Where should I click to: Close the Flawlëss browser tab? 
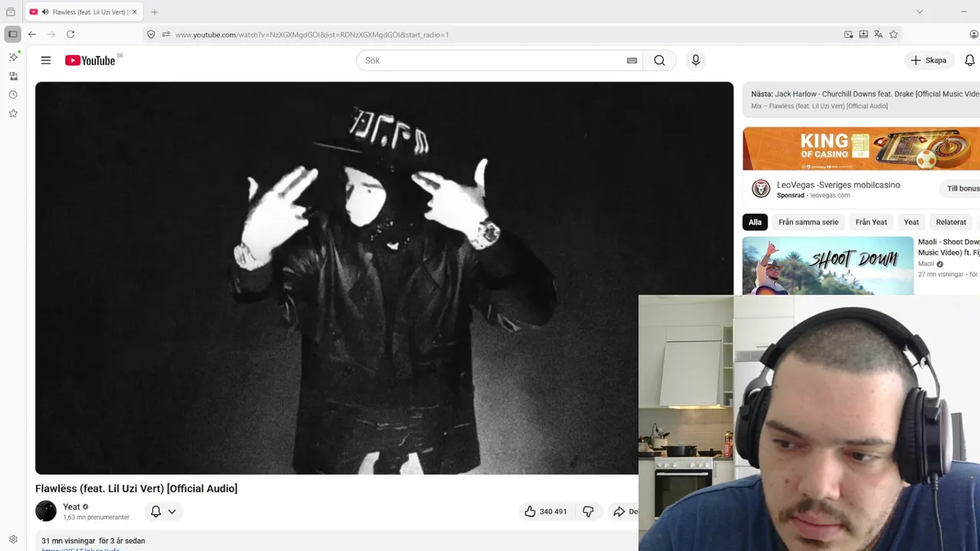pos(134,12)
